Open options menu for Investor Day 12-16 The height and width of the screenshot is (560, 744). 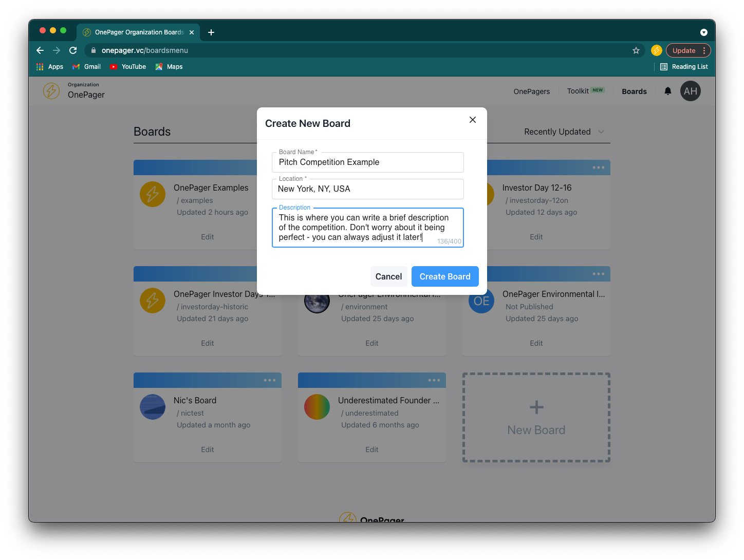click(598, 167)
